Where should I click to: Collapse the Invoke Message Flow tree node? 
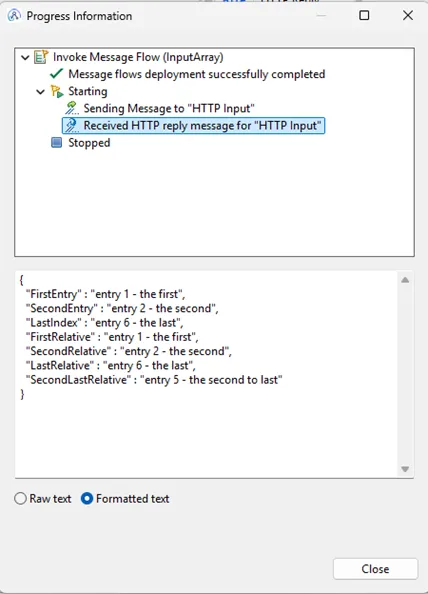(25, 58)
